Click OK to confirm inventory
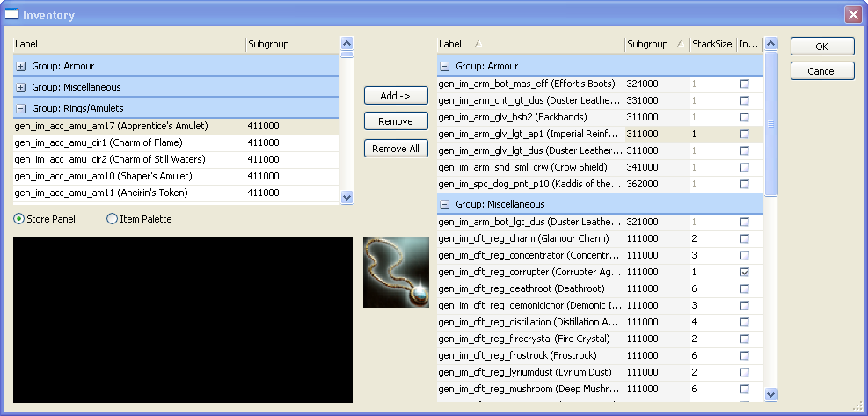Screen dimensions: 868x416 [821, 46]
